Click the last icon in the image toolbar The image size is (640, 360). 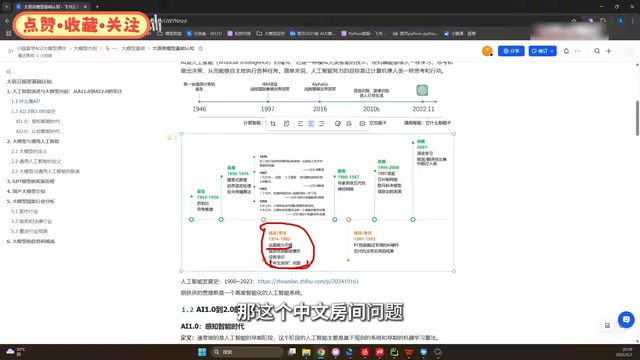click(362, 123)
